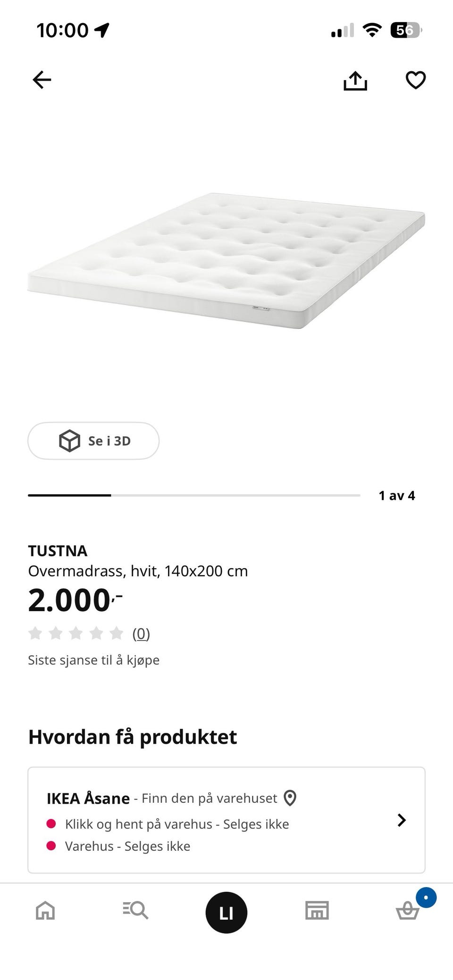Screen dimensions: 453x980
Task: Tap the Varehus - Selges ikke row
Action: [x=118, y=846]
